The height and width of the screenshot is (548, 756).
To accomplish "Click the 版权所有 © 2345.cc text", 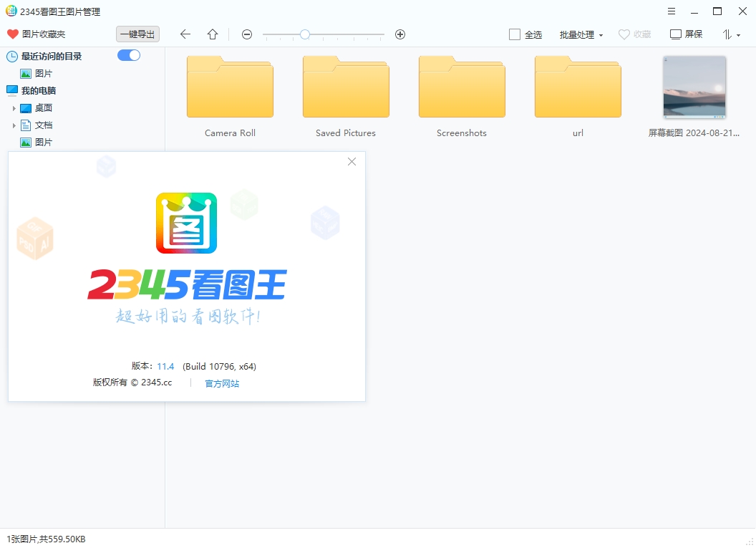I will (132, 383).
